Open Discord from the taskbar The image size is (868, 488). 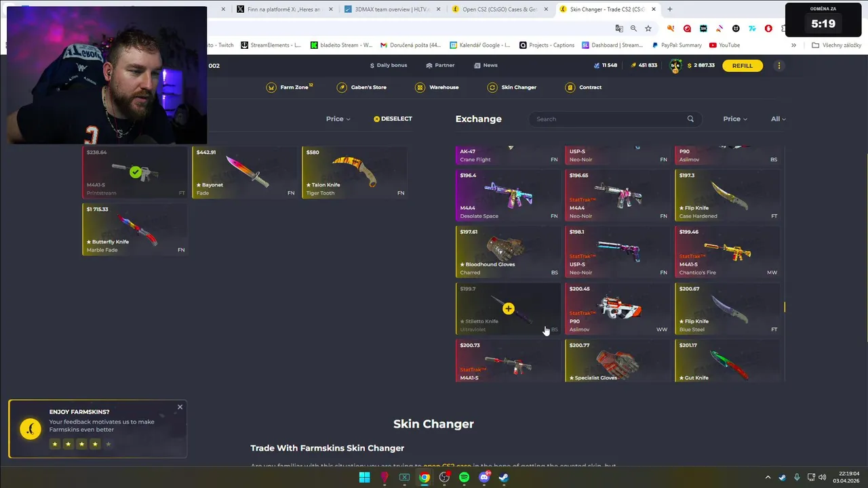pos(484,477)
